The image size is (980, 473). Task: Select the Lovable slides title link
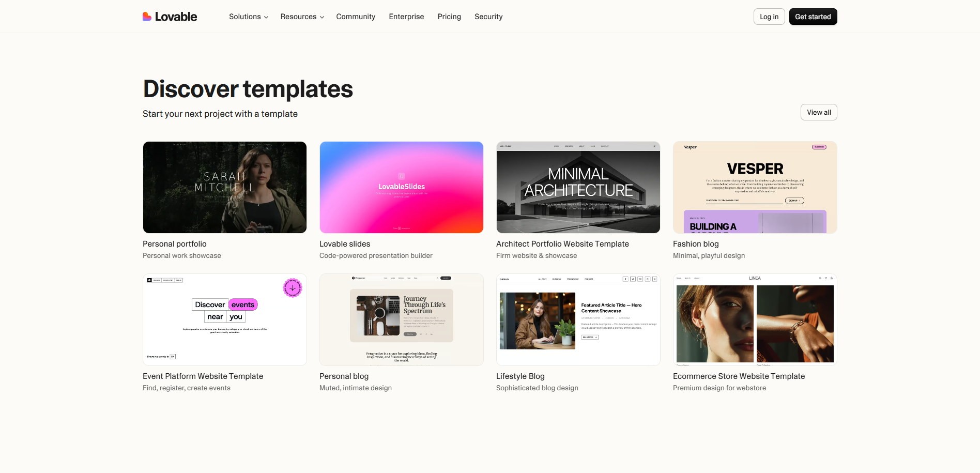345,244
